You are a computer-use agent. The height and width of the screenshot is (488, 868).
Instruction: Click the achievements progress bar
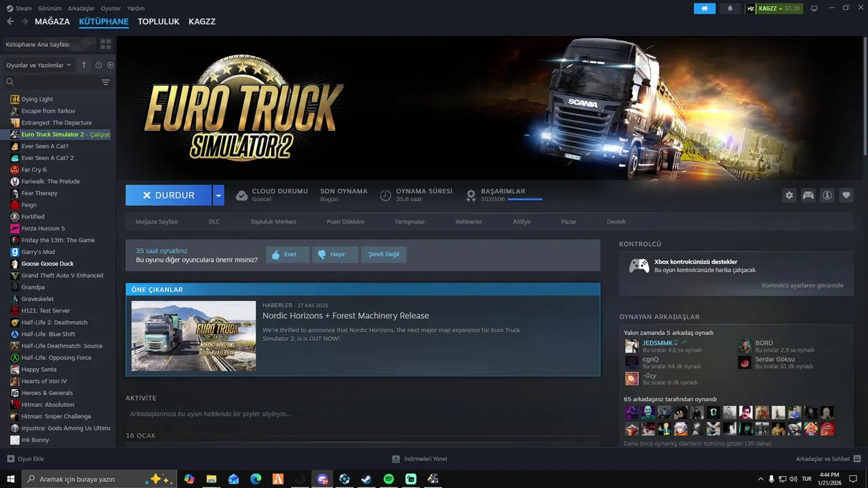tap(525, 199)
